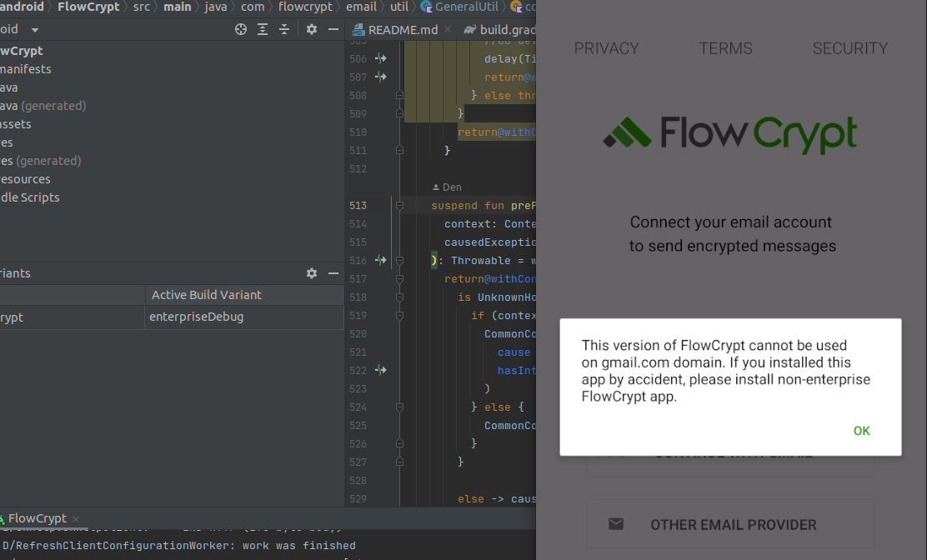Click line 513 gutter to set a breakpoint

click(369, 205)
